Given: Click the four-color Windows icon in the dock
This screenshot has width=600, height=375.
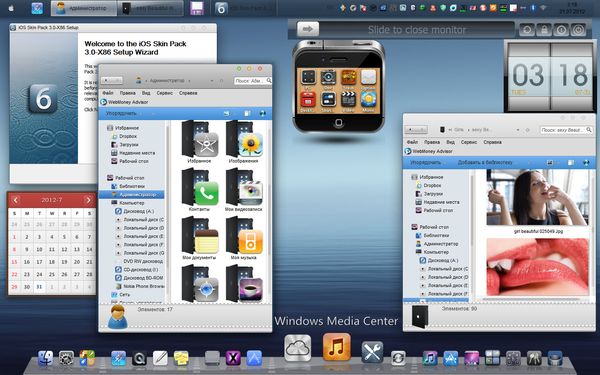Looking at the screenshot, I should pyautogui.click(x=87, y=359).
